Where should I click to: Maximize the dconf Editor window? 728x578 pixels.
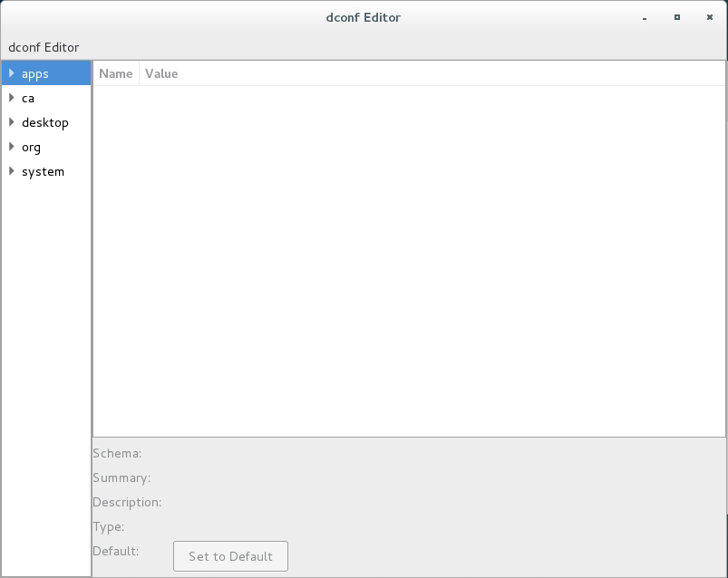click(x=677, y=17)
